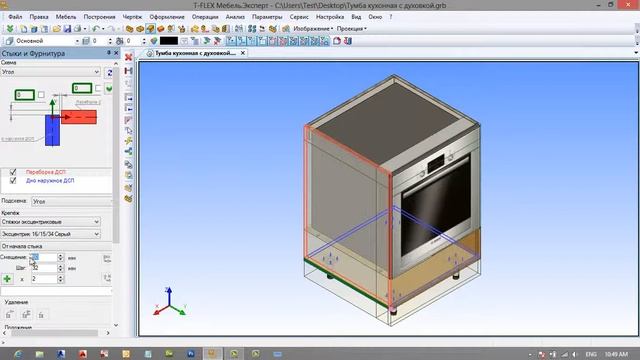Open the Операции menu
This screenshot has height=360, width=640.
[x=205, y=17]
